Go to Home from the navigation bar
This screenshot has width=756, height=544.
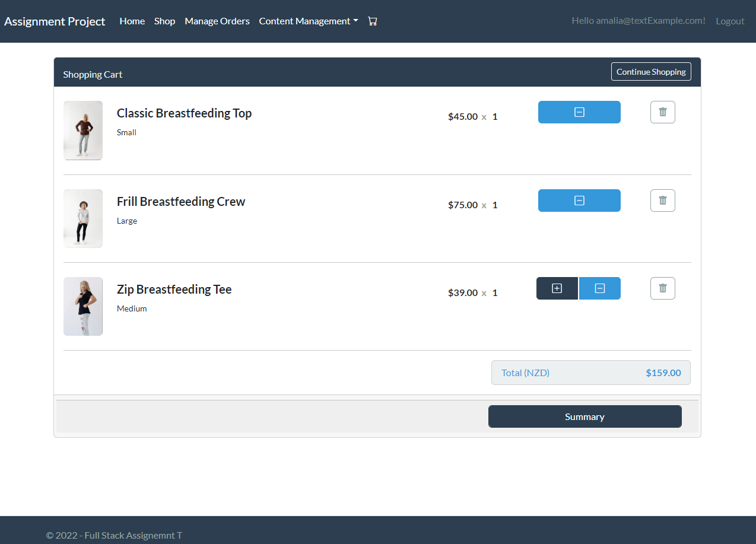click(132, 21)
